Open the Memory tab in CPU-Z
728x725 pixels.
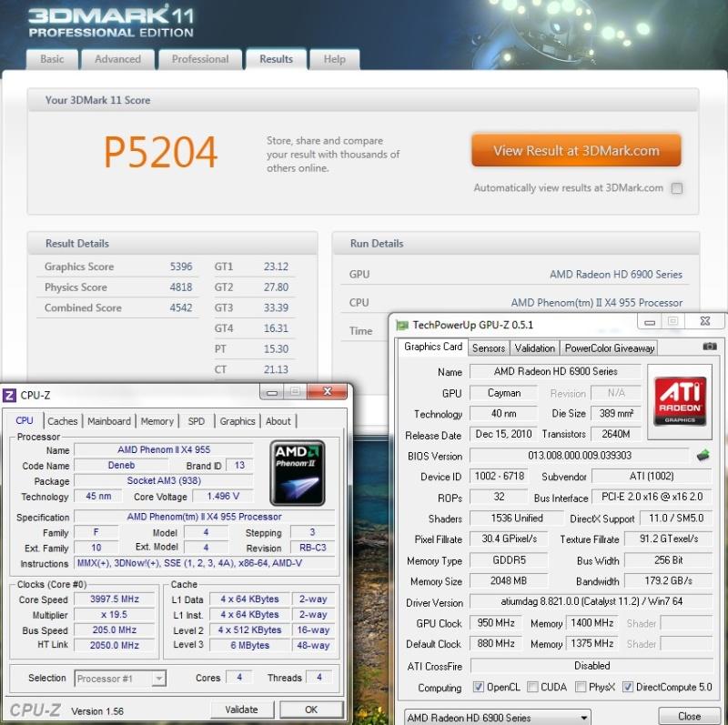pos(157,421)
